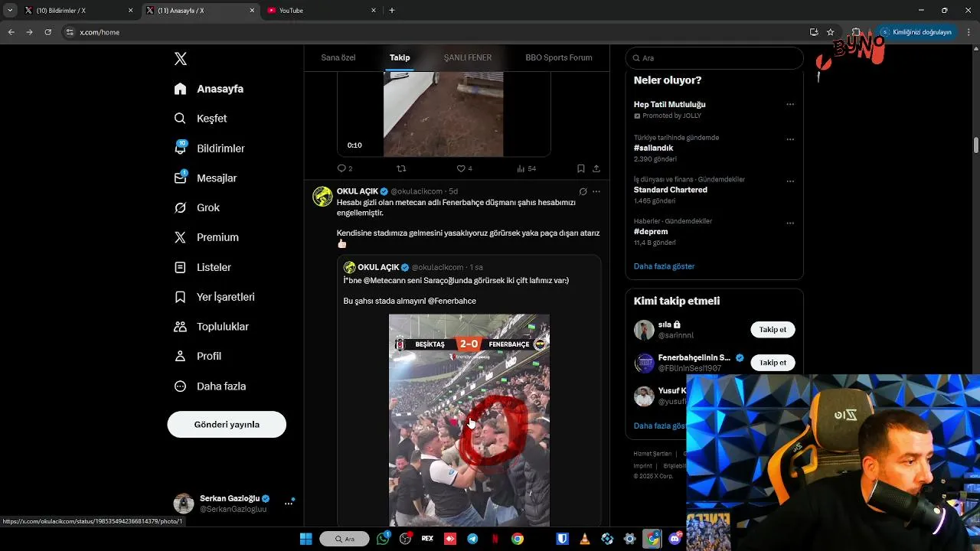Screen dimensions: 980x551
Task: Switch to Takip tab
Action: tap(400, 57)
